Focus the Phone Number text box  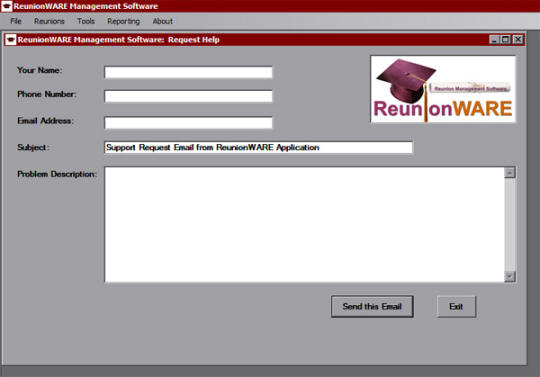(x=188, y=96)
